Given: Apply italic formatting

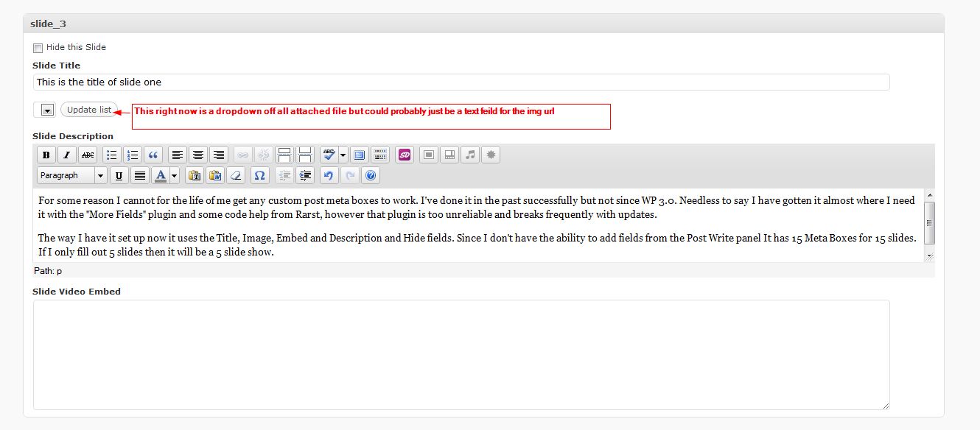Looking at the screenshot, I should (67, 155).
